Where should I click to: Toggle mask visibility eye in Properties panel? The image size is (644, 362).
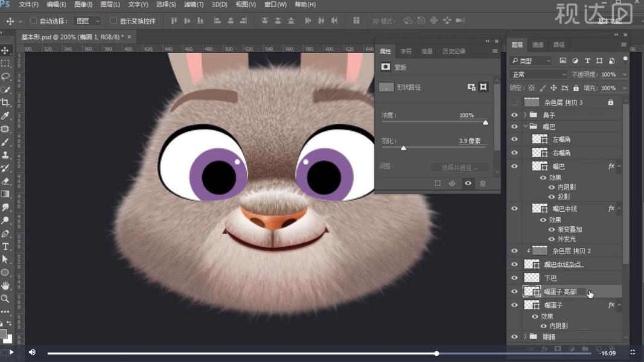(468, 183)
